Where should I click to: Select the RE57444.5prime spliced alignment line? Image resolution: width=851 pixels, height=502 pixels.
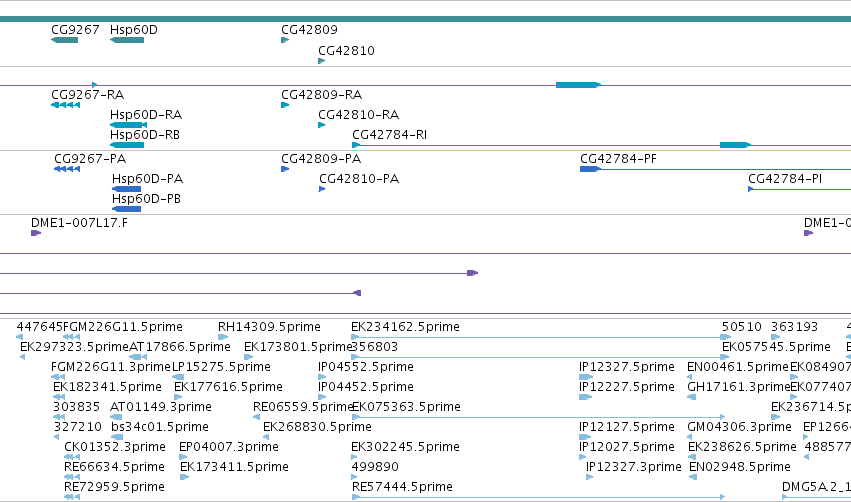click(x=538, y=497)
